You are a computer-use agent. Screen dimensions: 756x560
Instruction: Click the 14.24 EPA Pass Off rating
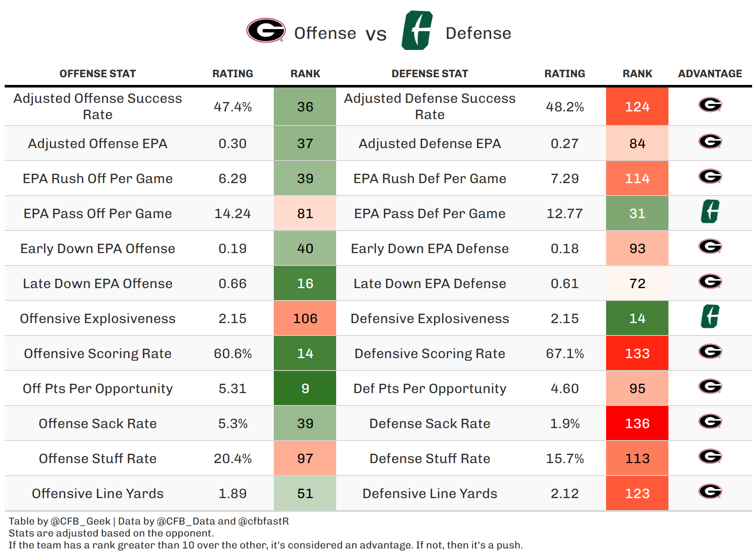click(x=232, y=213)
